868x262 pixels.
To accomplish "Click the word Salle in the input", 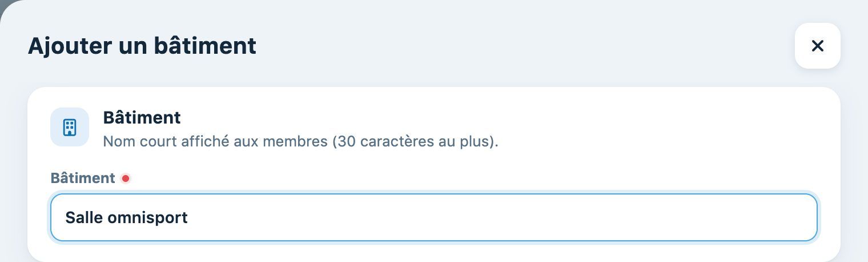I will point(84,217).
